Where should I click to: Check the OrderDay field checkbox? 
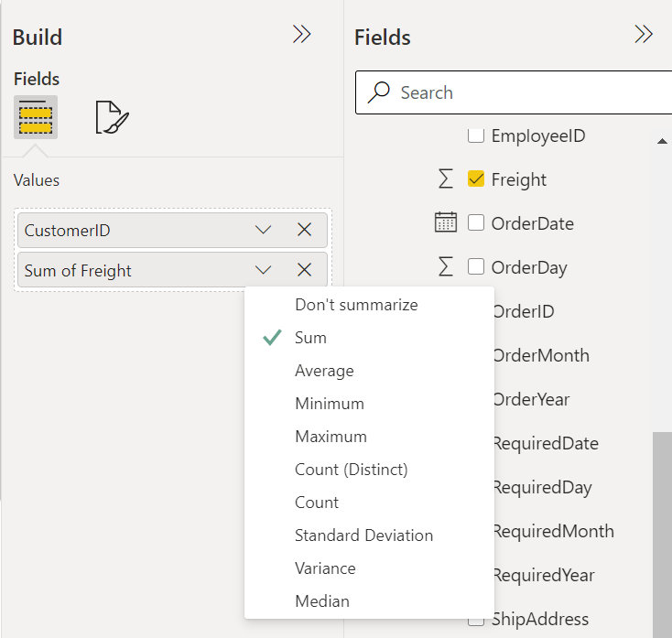[476, 266]
